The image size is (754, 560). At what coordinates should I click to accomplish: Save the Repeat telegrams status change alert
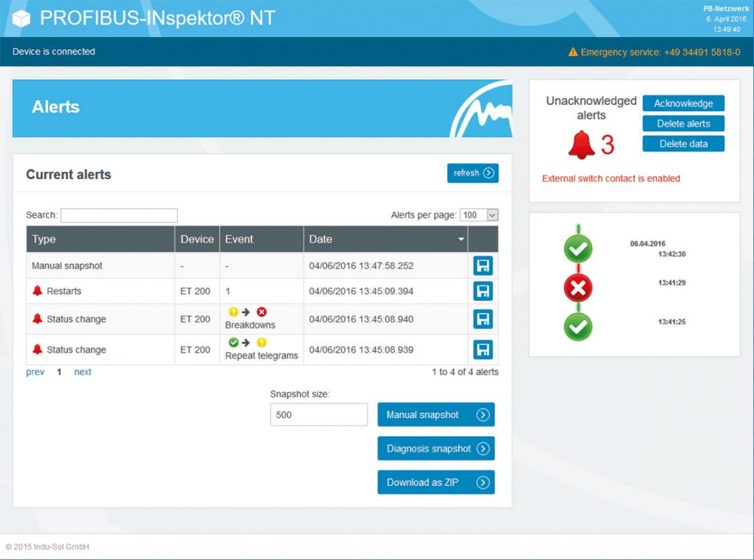pos(483,349)
